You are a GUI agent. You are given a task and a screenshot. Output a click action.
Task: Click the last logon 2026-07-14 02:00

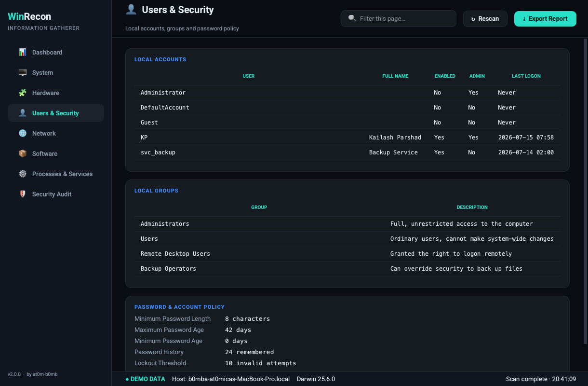(x=526, y=152)
